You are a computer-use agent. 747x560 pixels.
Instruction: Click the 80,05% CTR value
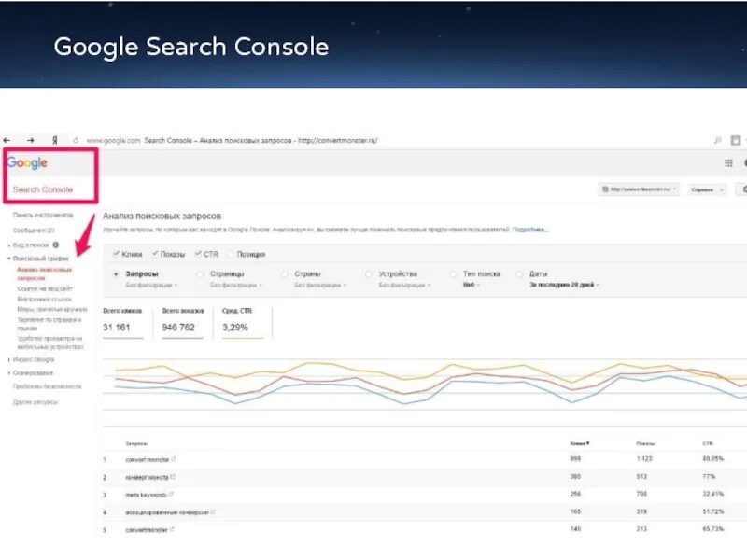click(712, 458)
